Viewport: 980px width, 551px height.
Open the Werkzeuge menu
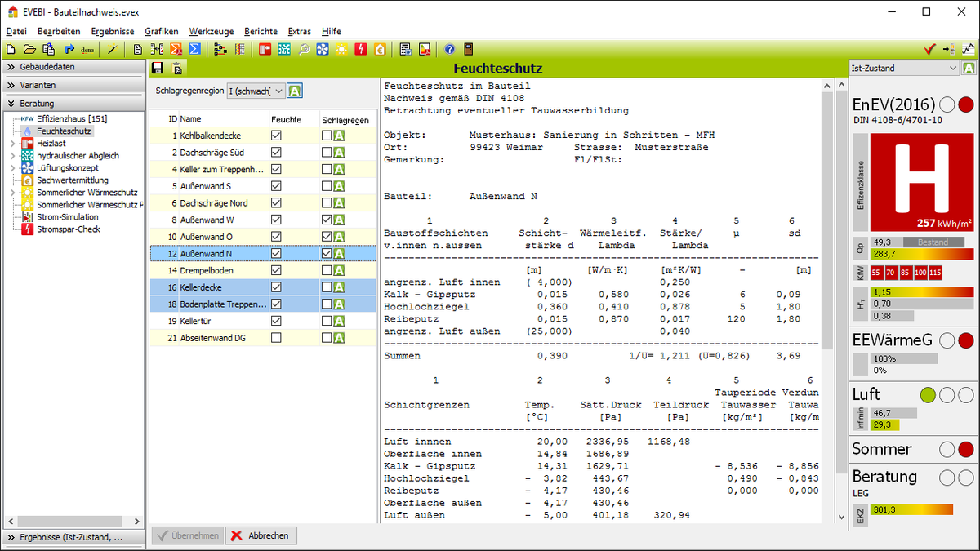(212, 31)
